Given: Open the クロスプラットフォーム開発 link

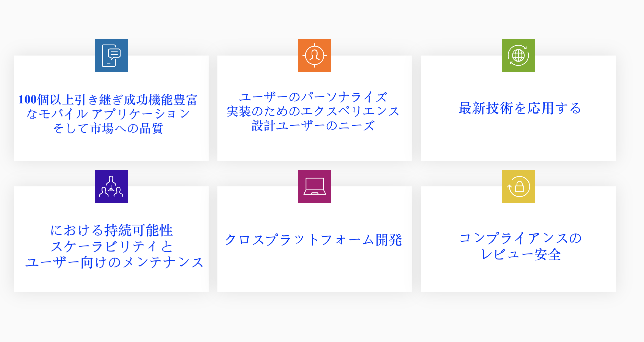Looking at the screenshot, I should pos(314,240).
